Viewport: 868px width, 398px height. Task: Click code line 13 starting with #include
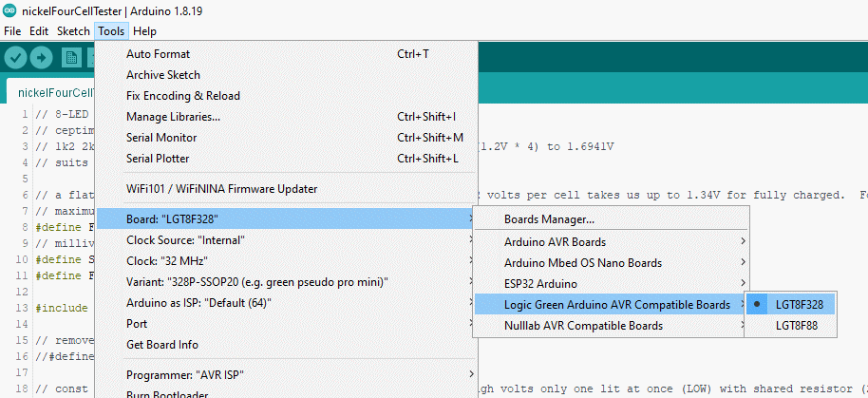click(x=62, y=308)
